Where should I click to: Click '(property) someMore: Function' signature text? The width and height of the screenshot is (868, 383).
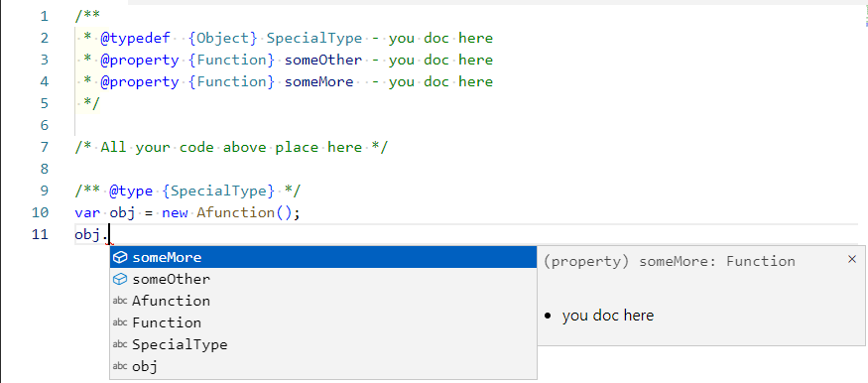[x=670, y=261]
